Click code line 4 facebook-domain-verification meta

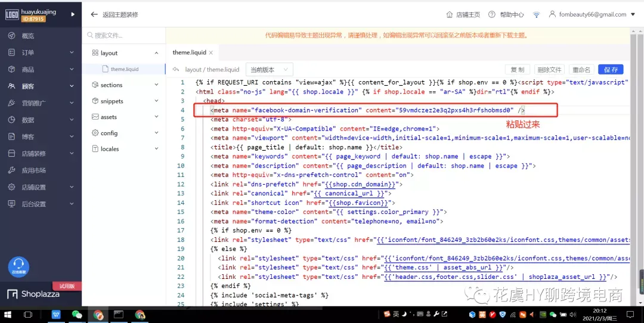[x=367, y=110]
